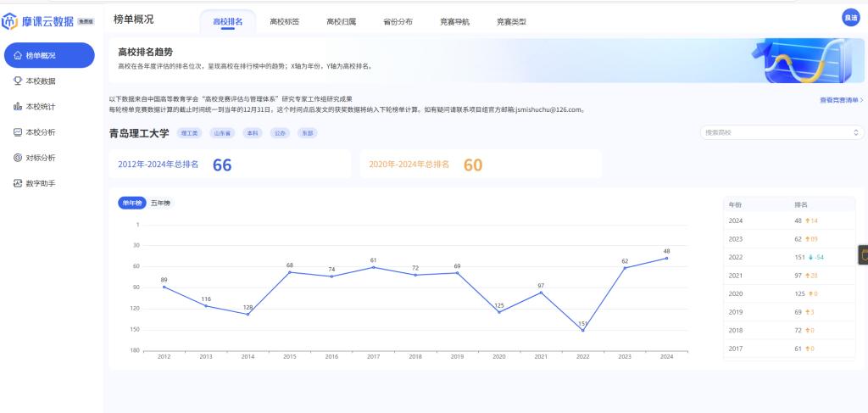Select the 单年榜 toggle option
This screenshot has height=413, width=868.
tap(132, 203)
